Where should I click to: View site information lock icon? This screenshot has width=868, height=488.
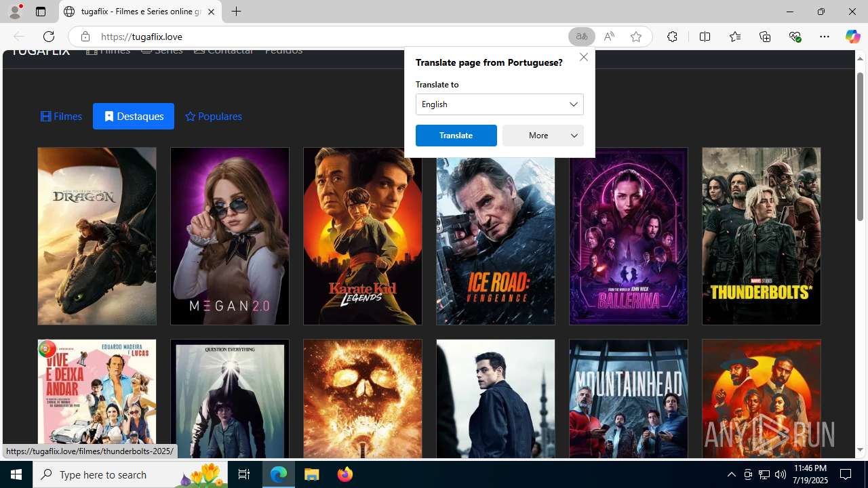[85, 37]
